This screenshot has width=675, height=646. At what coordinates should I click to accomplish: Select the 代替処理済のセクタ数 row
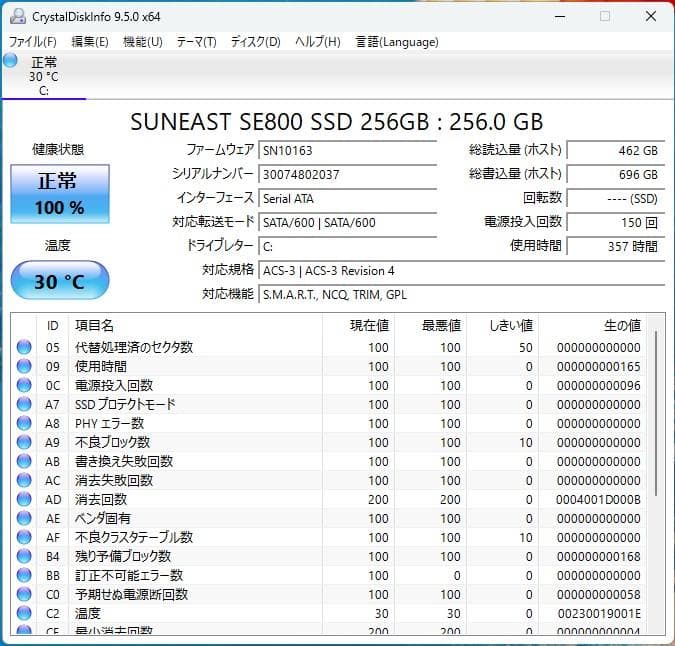pos(328,347)
